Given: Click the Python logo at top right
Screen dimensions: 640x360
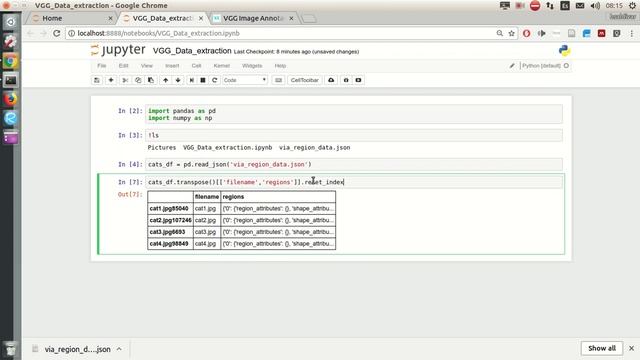Looking at the screenshot, I should click(x=564, y=50).
